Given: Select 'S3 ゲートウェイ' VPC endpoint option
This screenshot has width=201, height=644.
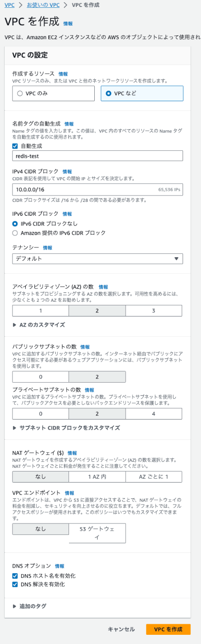Looking at the screenshot, I should click(97, 533).
